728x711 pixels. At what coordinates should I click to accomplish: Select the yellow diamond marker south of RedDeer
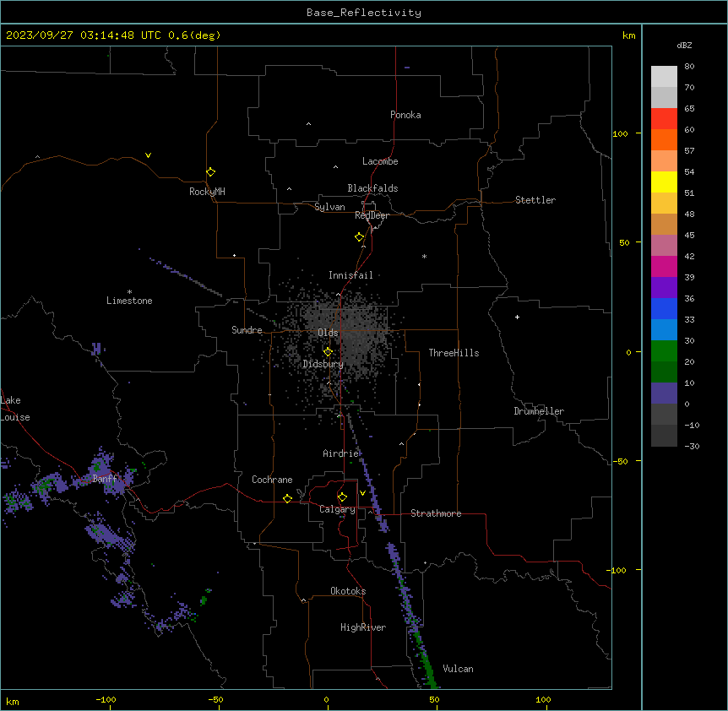click(x=360, y=236)
